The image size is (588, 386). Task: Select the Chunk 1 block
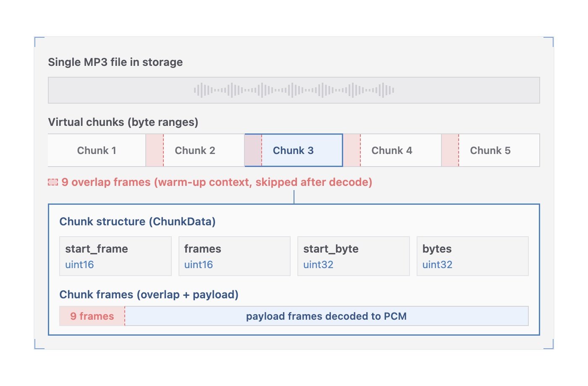(97, 150)
